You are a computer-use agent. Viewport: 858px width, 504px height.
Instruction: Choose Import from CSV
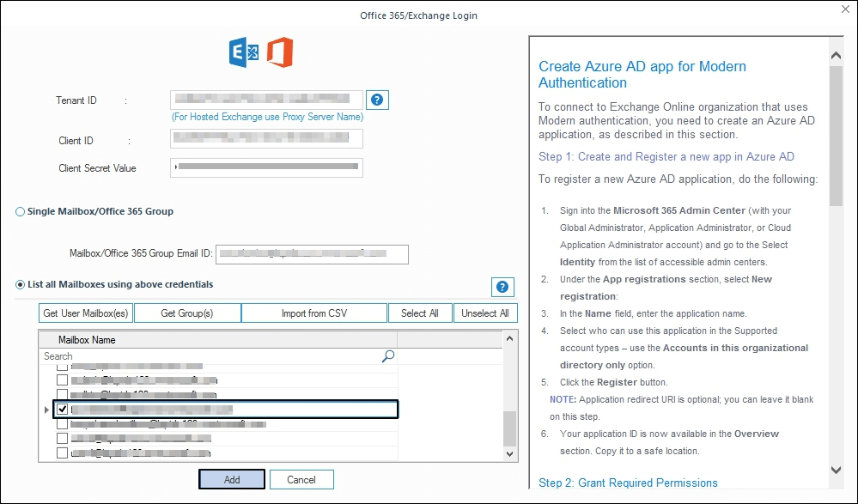[314, 313]
